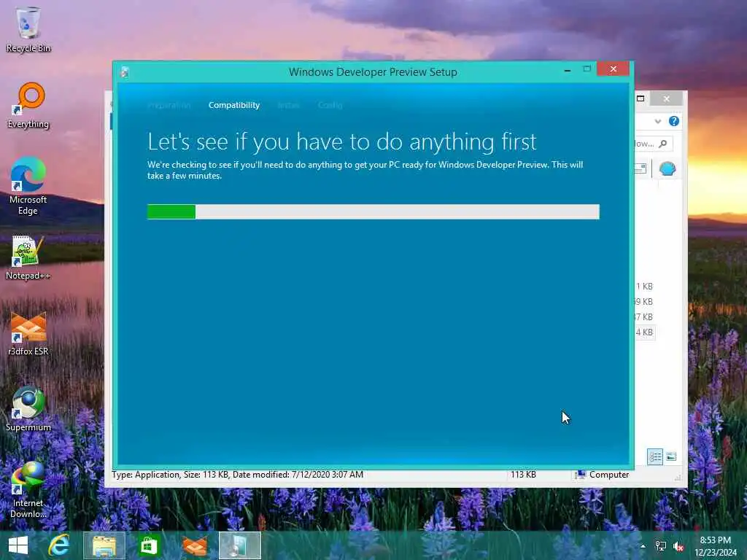747x560 pixels.
Task: Open Internet Explorer from taskbar
Action: point(59,545)
